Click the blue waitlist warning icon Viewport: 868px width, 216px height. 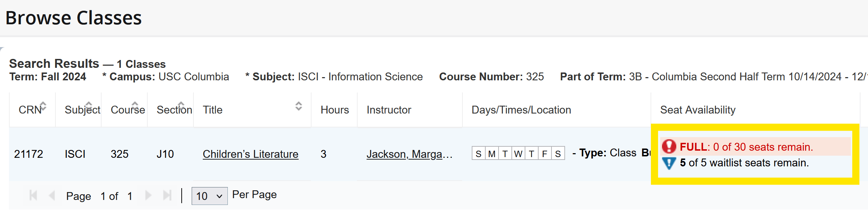tap(669, 163)
